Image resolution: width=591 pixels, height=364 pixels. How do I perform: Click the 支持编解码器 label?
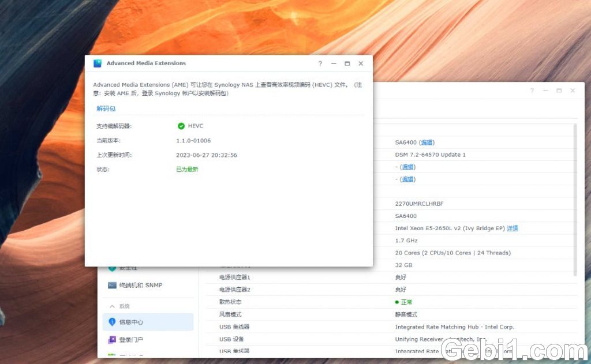coord(114,126)
